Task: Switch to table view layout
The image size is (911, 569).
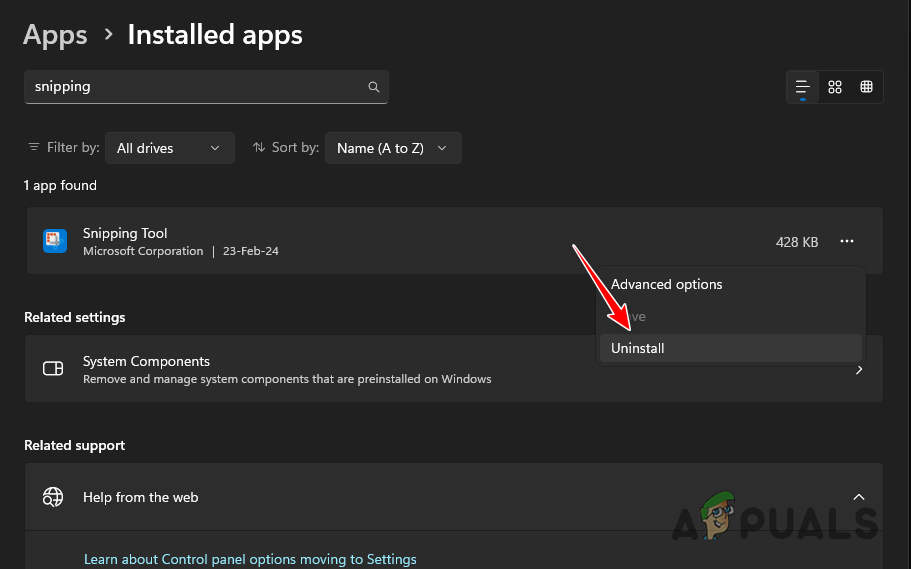Action: 866,87
